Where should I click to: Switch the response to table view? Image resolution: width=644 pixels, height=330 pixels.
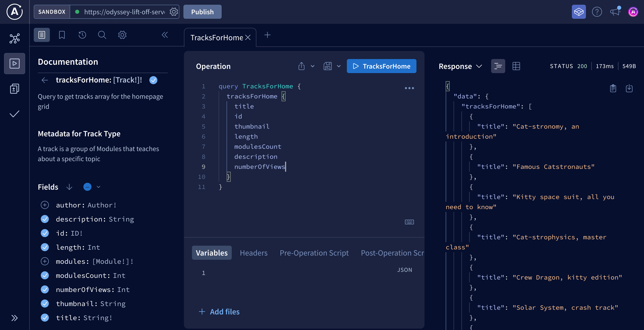click(516, 66)
